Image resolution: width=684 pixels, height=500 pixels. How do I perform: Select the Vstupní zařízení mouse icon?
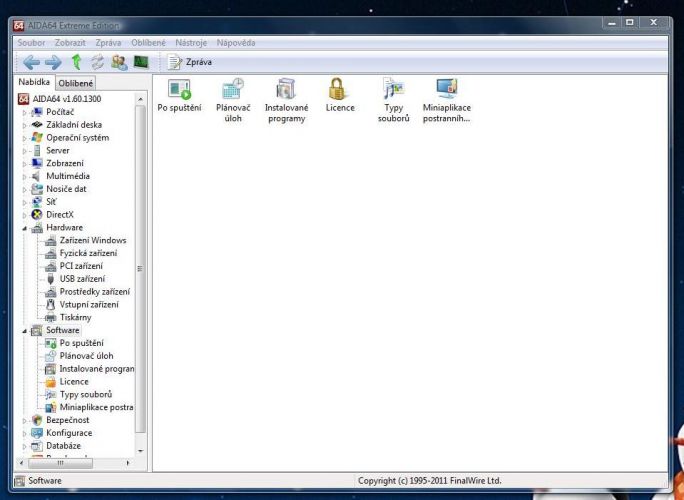[x=51, y=305]
